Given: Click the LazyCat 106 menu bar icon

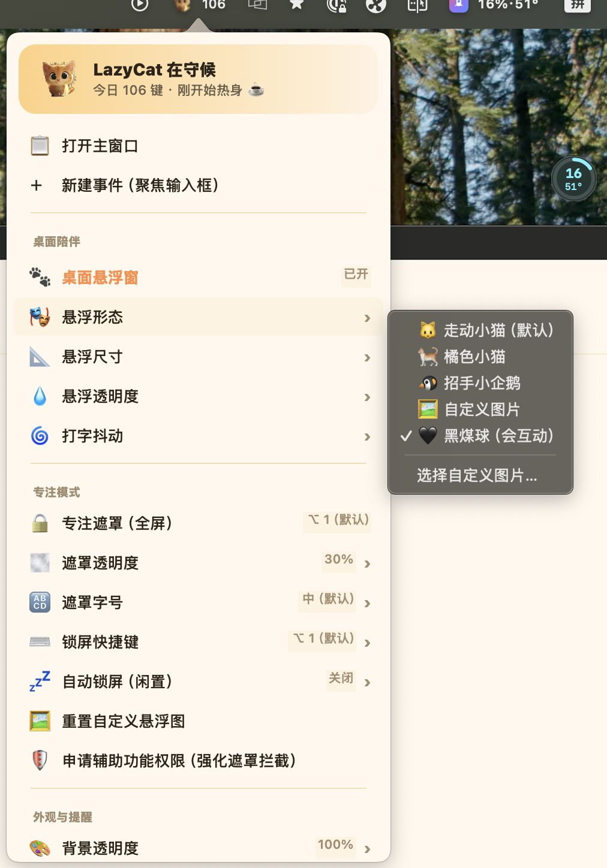Looking at the screenshot, I should (x=199, y=5).
